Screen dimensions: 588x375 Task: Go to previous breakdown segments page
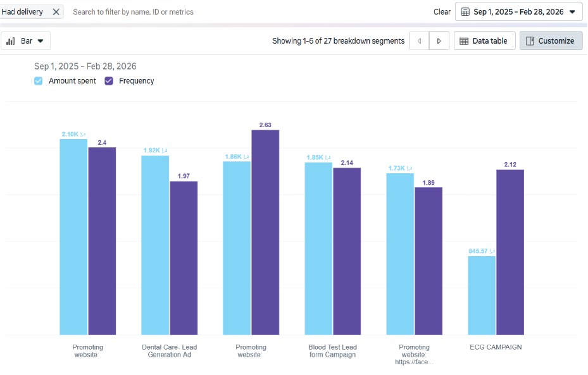tap(418, 41)
